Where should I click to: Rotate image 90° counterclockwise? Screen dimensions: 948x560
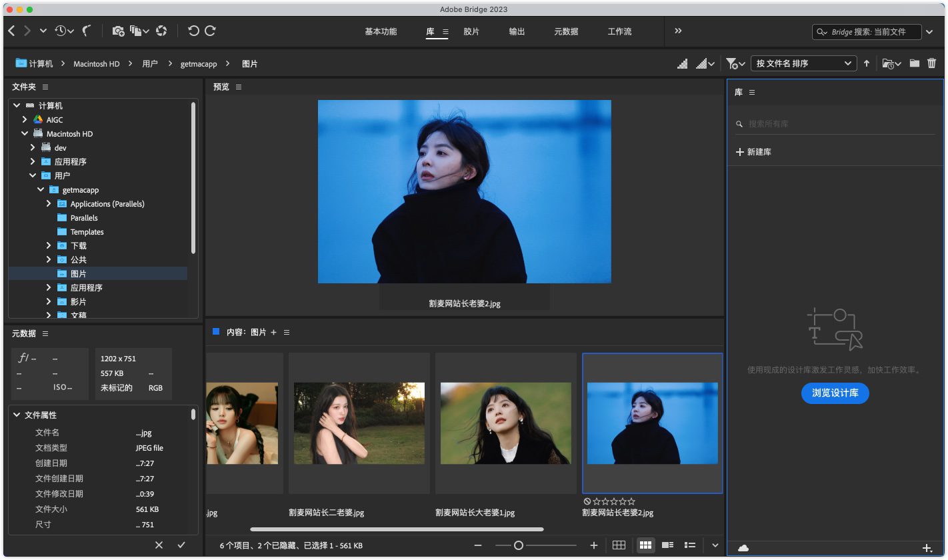[193, 31]
